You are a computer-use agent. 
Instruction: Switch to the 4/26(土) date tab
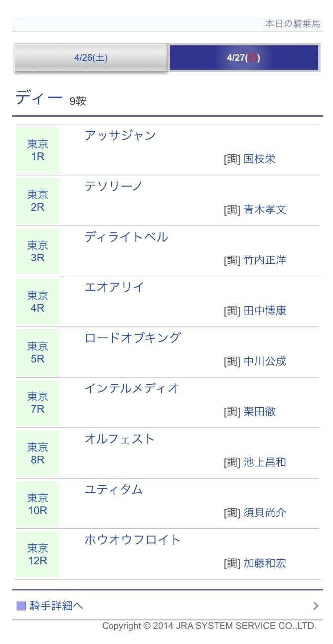pyautogui.click(x=90, y=58)
